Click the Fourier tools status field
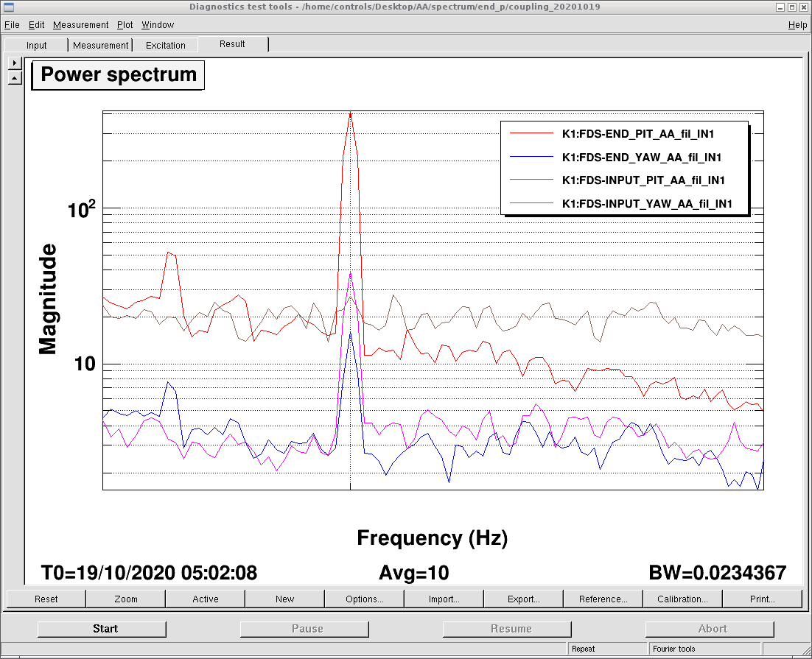The width and height of the screenshot is (812, 659). click(705, 649)
